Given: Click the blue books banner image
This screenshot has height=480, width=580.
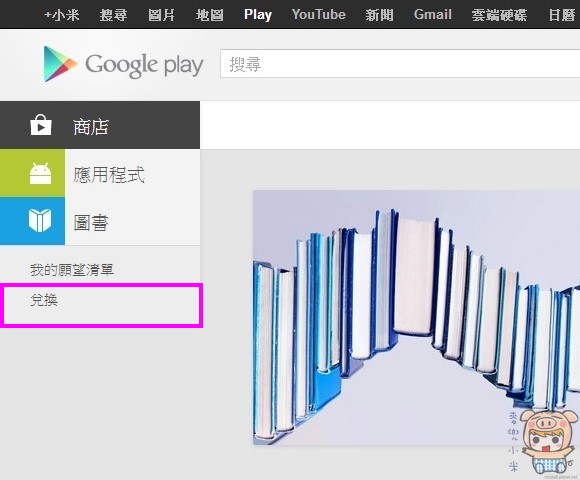Looking at the screenshot, I should pyautogui.click(x=417, y=318).
